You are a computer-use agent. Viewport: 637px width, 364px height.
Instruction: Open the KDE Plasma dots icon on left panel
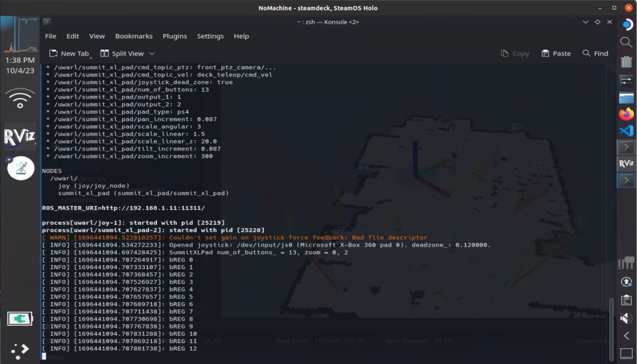[20, 350]
